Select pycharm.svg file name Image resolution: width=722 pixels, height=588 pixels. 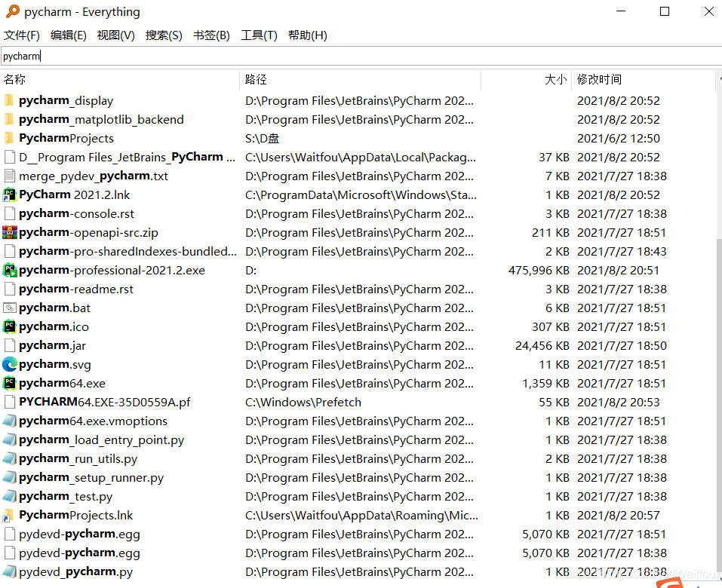[x=55, y=365]
